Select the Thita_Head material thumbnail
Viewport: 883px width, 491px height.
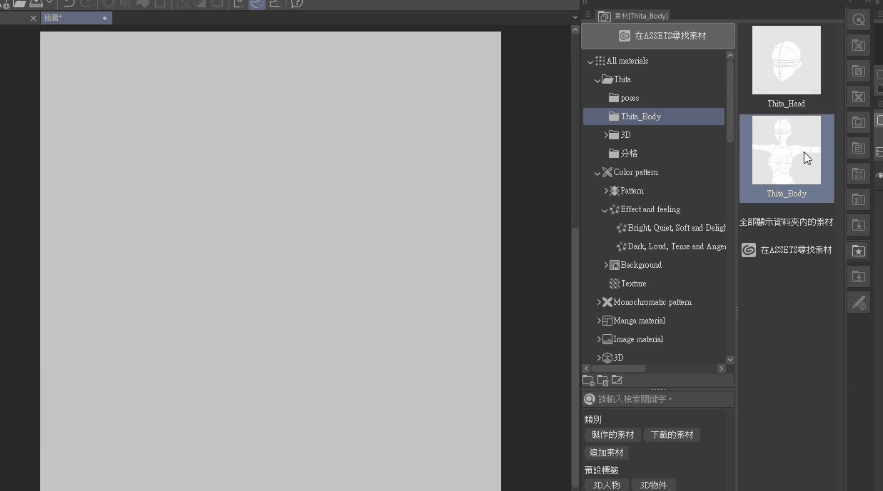pos(786,60)
